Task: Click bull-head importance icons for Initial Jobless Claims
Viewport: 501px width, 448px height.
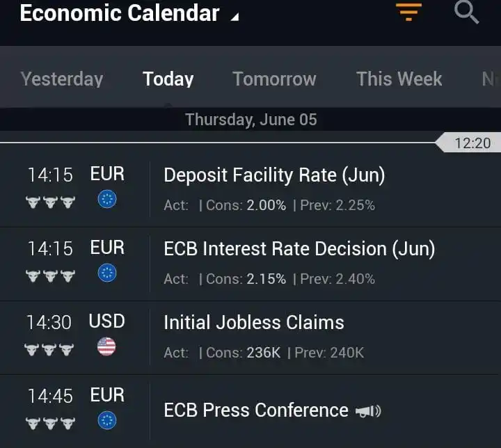Action: coord(49,350)
